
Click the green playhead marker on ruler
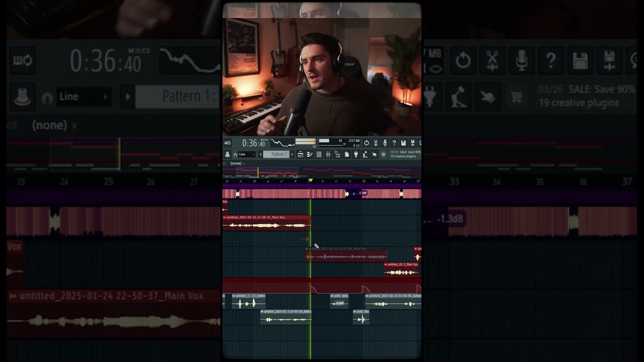310,180
